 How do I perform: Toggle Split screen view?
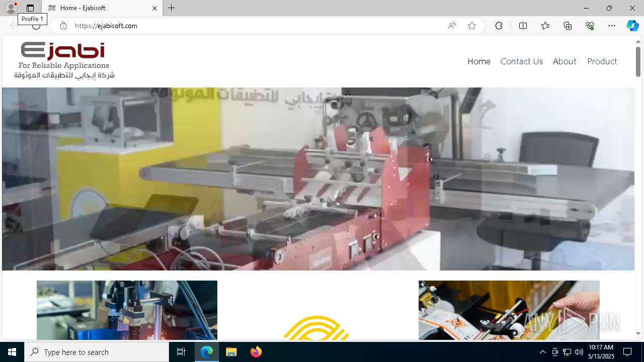(x=523, y=26)
